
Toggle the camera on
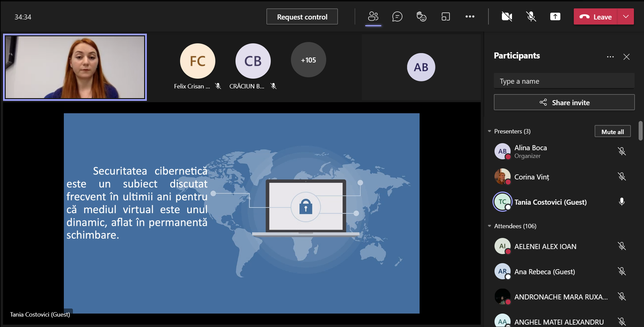(x=507, y=16)
